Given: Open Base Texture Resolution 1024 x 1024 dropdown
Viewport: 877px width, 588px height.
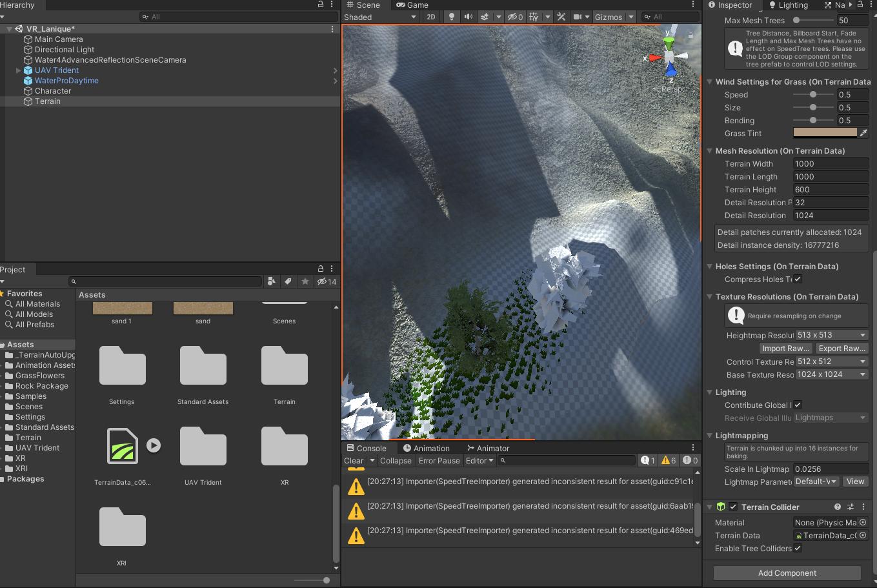Looking at the screenshot, I should click(x=831, y=374).
